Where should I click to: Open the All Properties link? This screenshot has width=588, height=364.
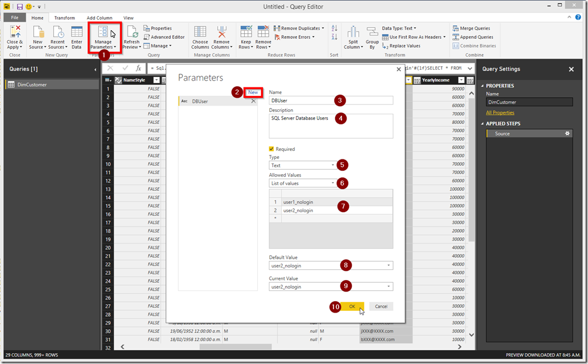pyautogui.click(x=500, y=113)
